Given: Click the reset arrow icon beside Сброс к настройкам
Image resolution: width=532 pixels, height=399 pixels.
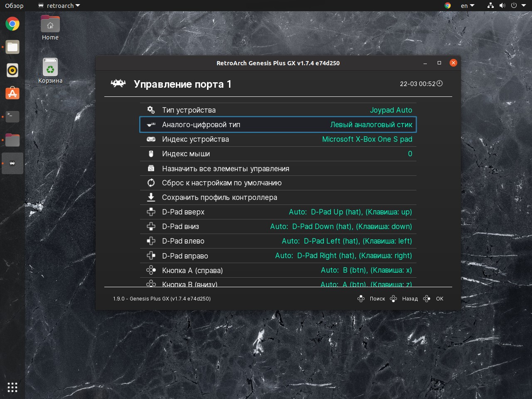Looking at the screenshot, I should [x=151, y=183].
